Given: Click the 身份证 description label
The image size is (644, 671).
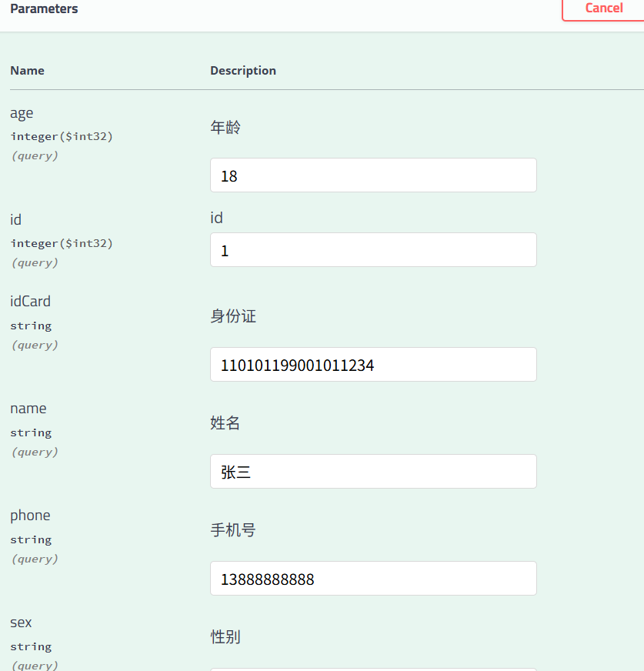Looking at the screenshot, I should pyautogui.click(x=233, y=316).
